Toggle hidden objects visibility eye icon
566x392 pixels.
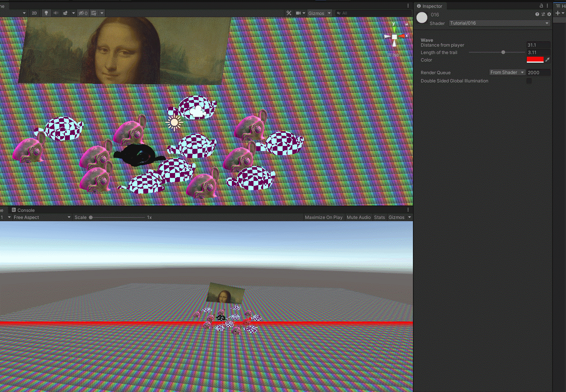83,13
